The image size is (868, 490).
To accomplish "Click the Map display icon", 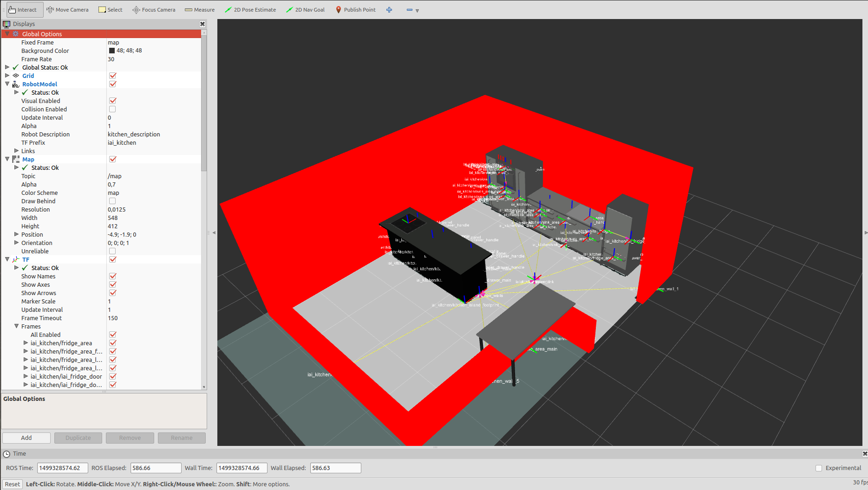I will click(x=16, y=159).
